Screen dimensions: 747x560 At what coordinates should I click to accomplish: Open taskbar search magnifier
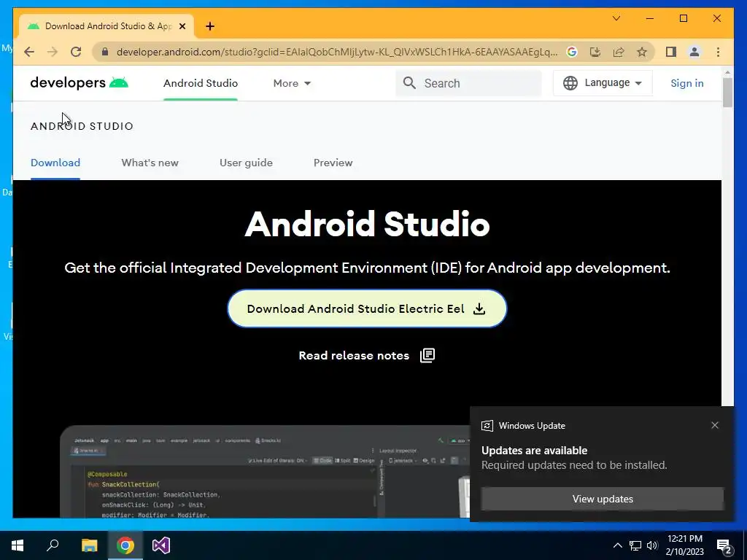click(x=53, y=545)
